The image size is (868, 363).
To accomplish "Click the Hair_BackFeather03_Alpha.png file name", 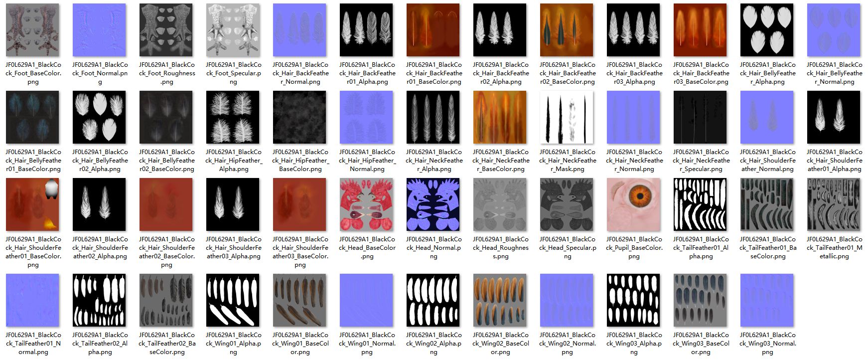I will click(634, 73).
